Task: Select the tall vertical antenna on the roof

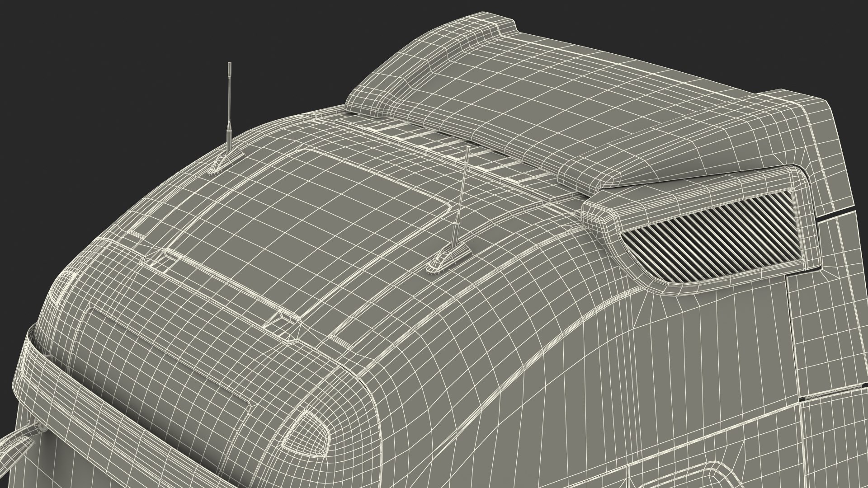Action: point(229,118)
